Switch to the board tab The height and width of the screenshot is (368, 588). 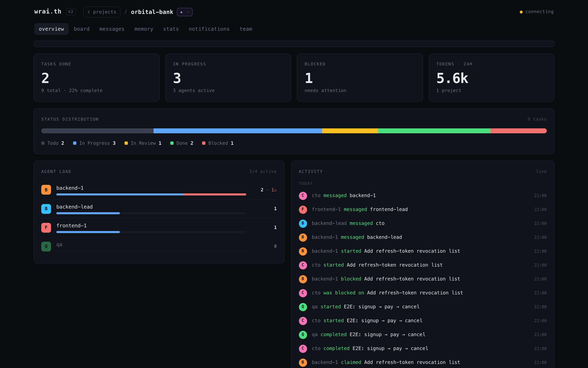click(x=82, y=29)
